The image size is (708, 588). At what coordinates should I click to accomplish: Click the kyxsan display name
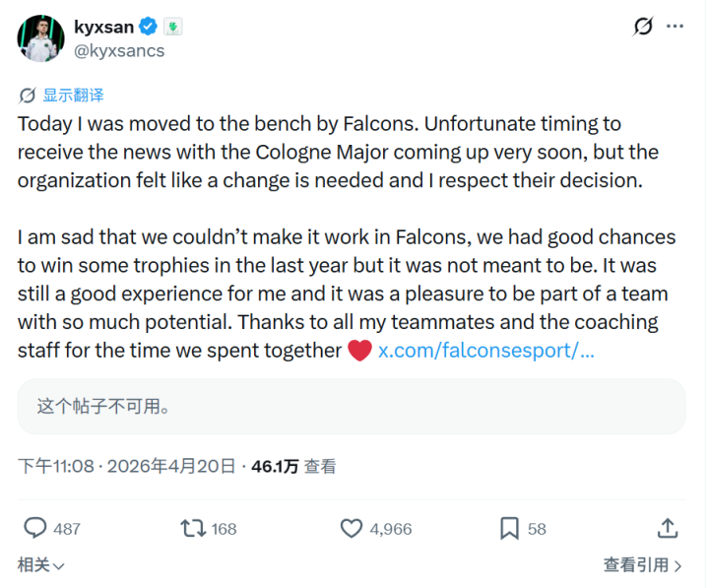[x=105, y=27]
